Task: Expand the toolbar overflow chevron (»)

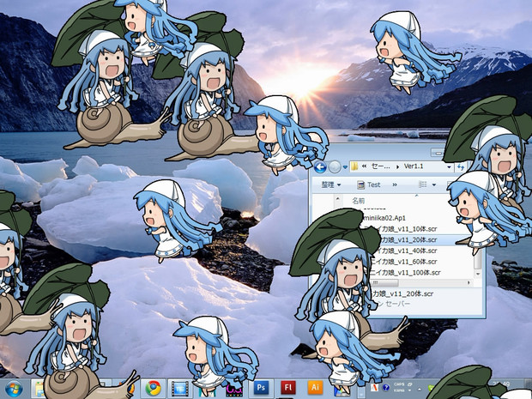Action: click(395, 184)
